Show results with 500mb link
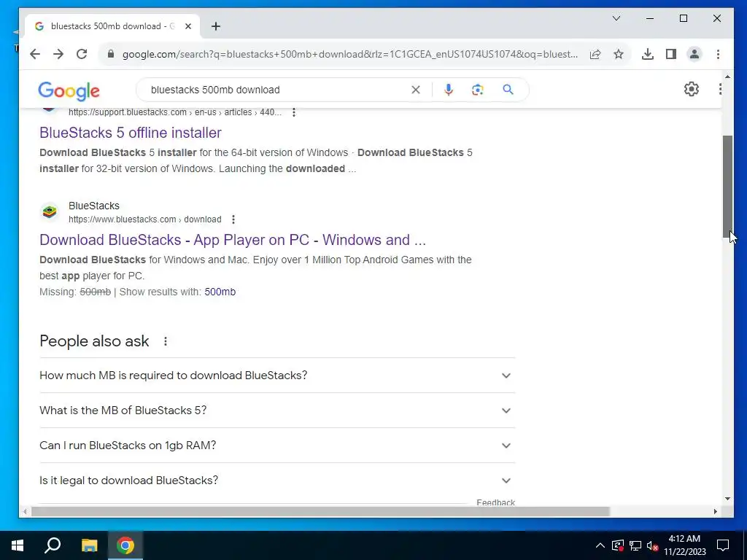 click(x=220, y=292)
